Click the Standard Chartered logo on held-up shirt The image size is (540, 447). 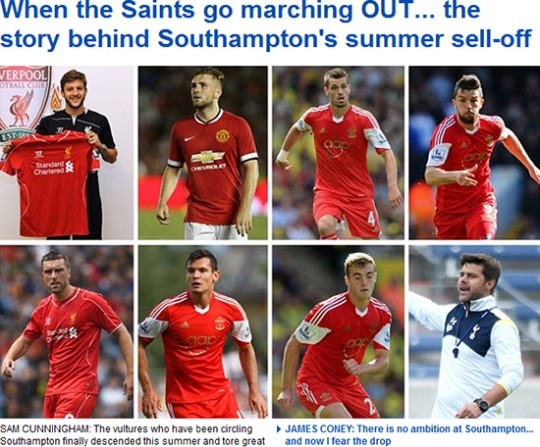[55, 167]
